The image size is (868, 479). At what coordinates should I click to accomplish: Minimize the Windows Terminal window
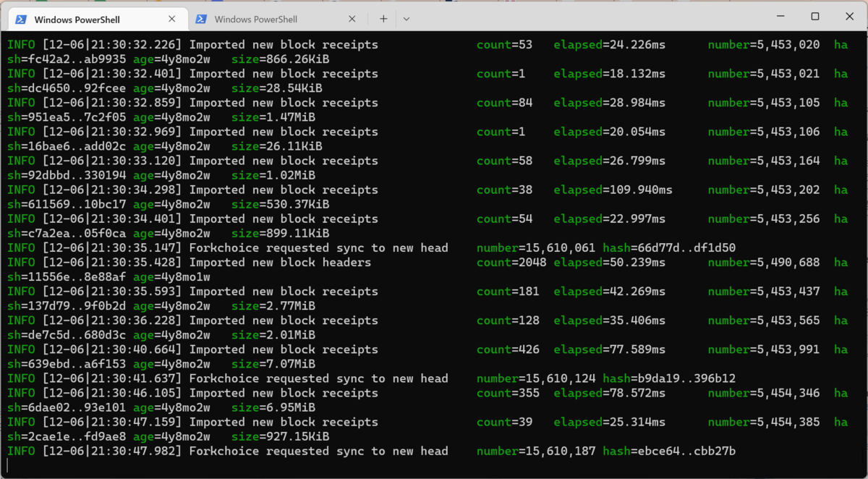(780, 14)
